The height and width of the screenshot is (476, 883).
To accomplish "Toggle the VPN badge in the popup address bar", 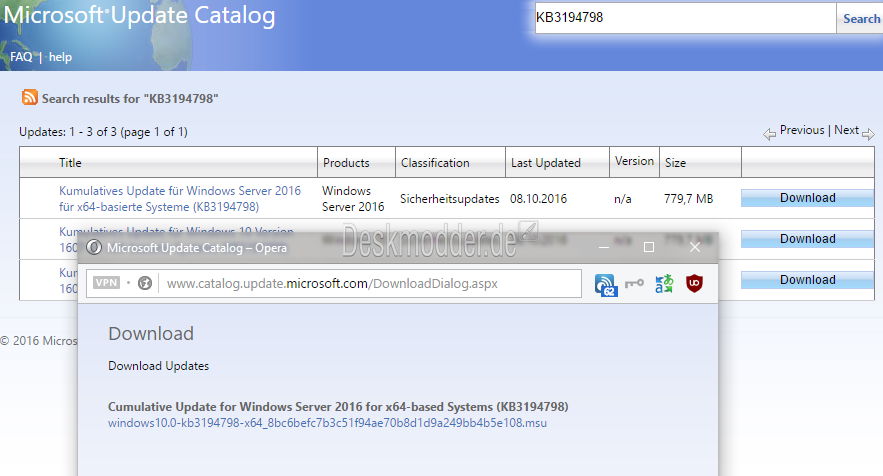I will 106,283.
